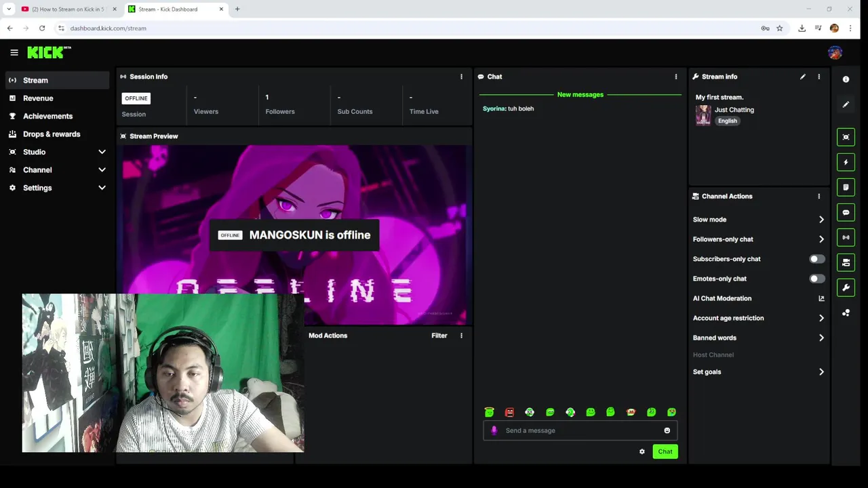Select Stream in the sidebar

point(56,80)
